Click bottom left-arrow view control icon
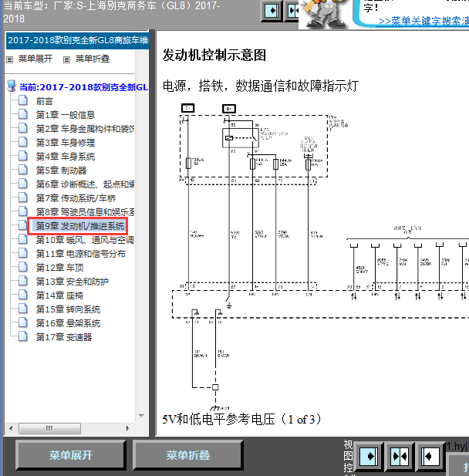The width and height of the screenshot is (469, 476). (x=430, y=456)
